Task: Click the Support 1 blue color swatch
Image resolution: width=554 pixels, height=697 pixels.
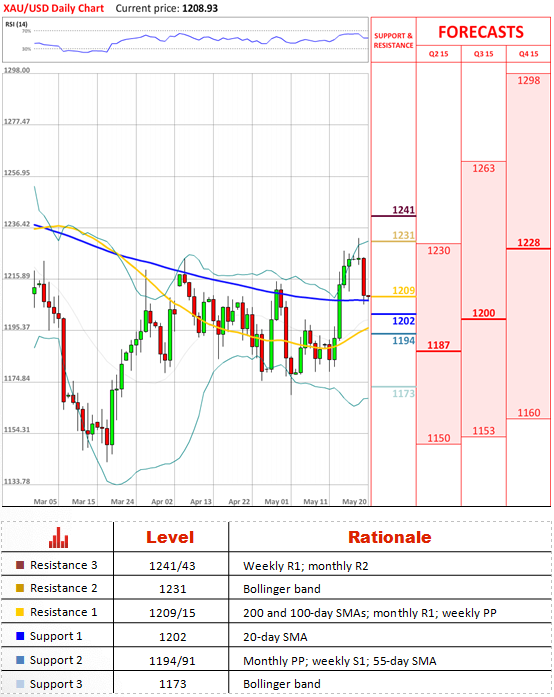Action: coord(20,636)
